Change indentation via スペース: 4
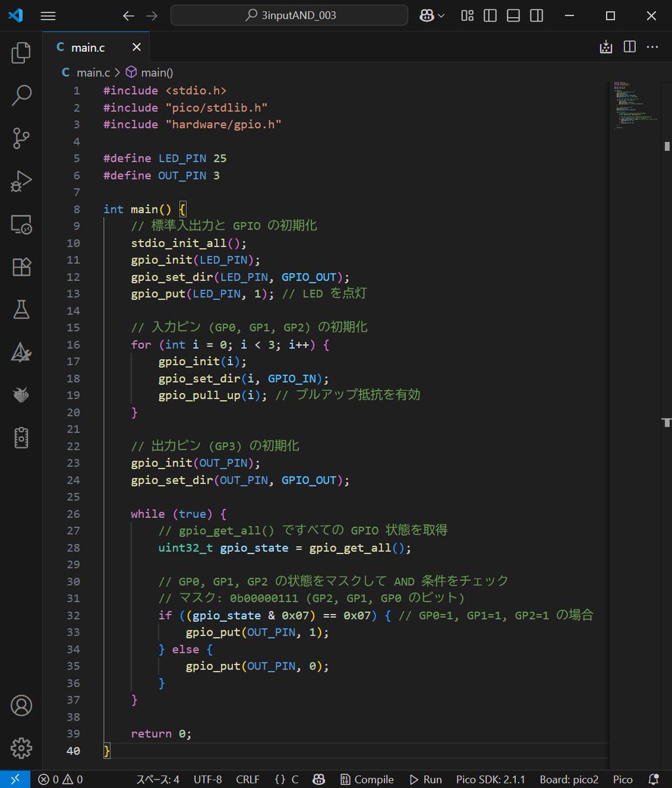672x788 pixels. pyautogui.click(x=158, y=779)
